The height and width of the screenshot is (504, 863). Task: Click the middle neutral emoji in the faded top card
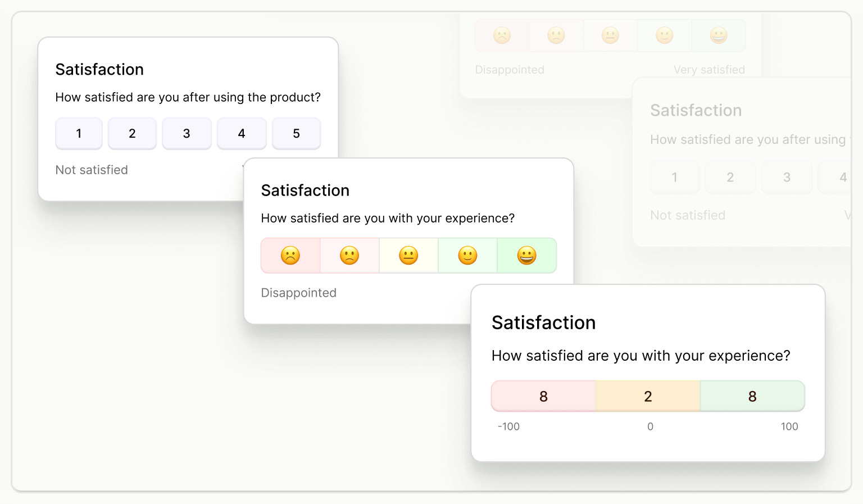[610, 35]
